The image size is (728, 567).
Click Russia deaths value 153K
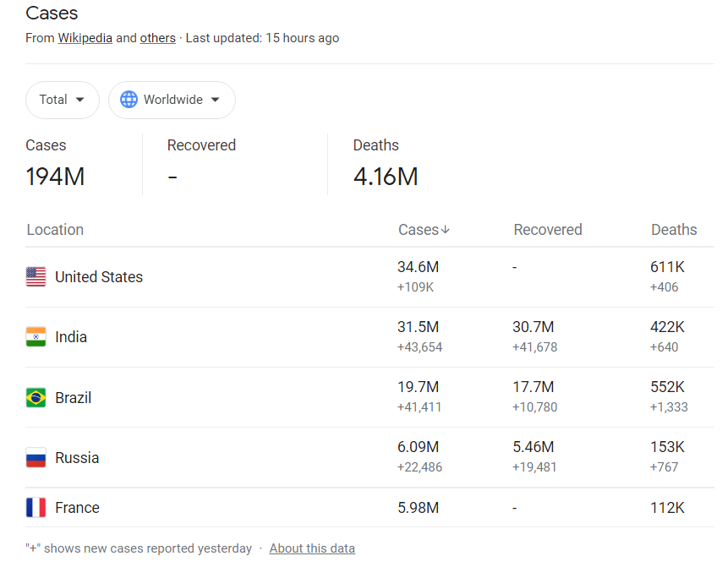(x=667, y=447)
